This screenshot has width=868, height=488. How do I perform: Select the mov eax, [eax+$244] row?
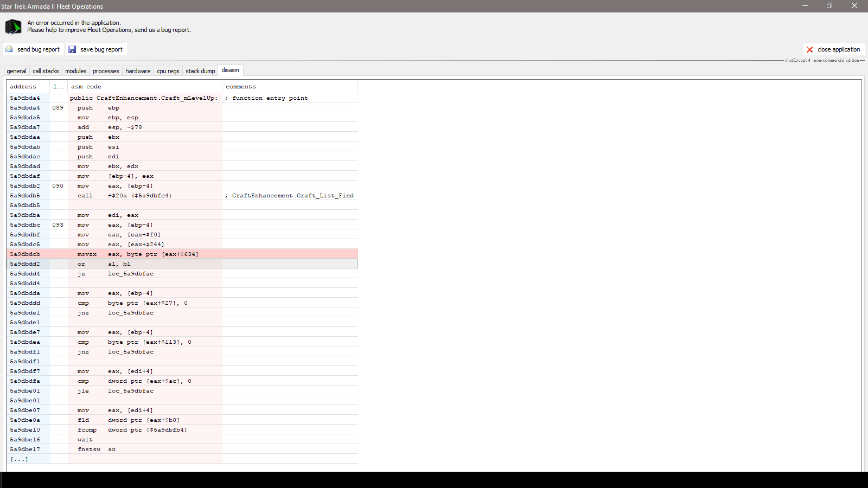182,245
